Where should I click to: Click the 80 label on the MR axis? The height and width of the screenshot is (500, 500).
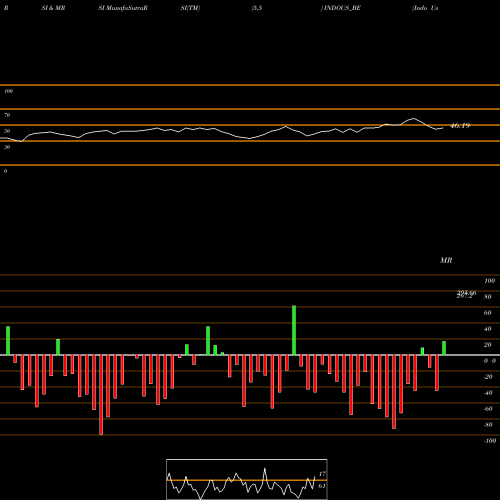tap(488, 297)
